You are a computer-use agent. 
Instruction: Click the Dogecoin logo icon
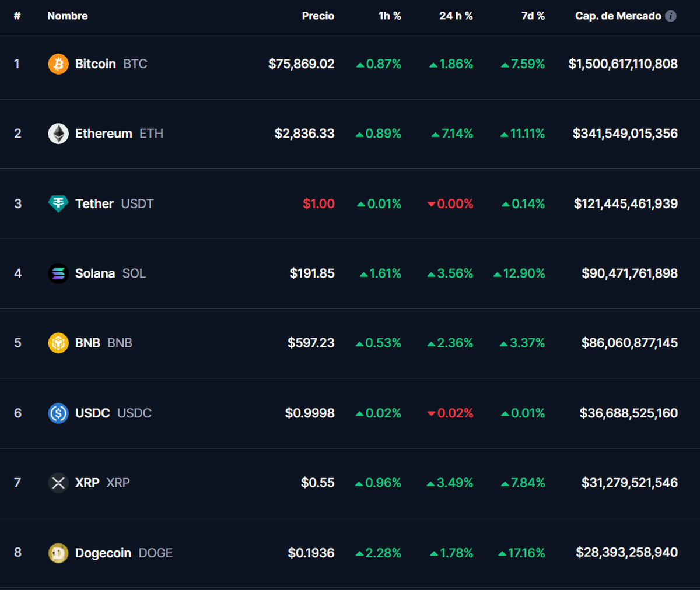58,553
